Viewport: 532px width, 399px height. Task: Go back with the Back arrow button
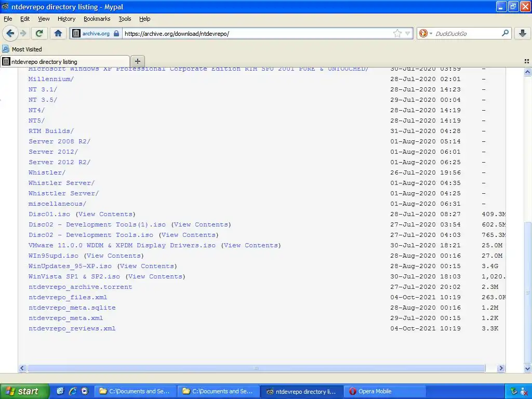pos(10,33)
